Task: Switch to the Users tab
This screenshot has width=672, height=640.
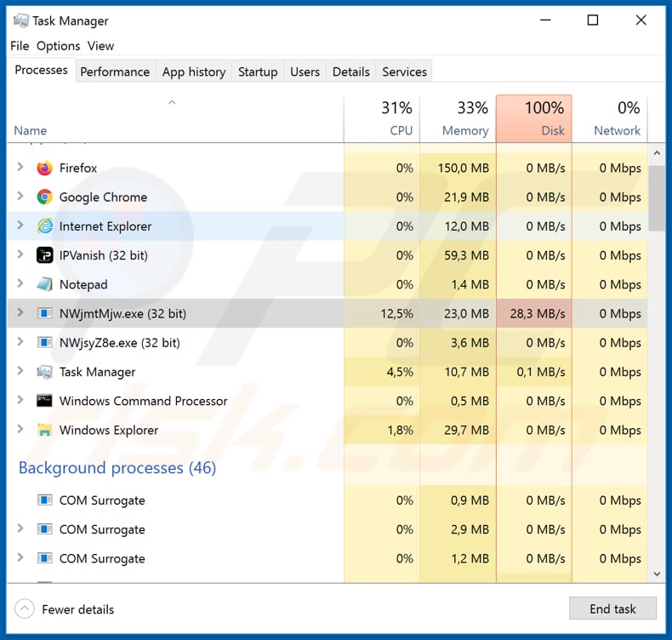Action: point(305,71)
